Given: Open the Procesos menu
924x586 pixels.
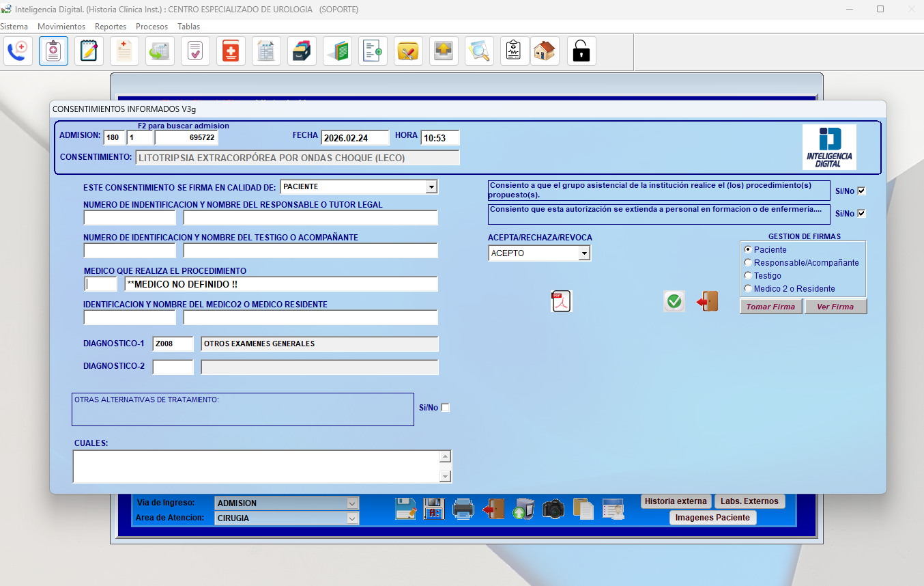Looking at the screenshot, I should point(151,27).
